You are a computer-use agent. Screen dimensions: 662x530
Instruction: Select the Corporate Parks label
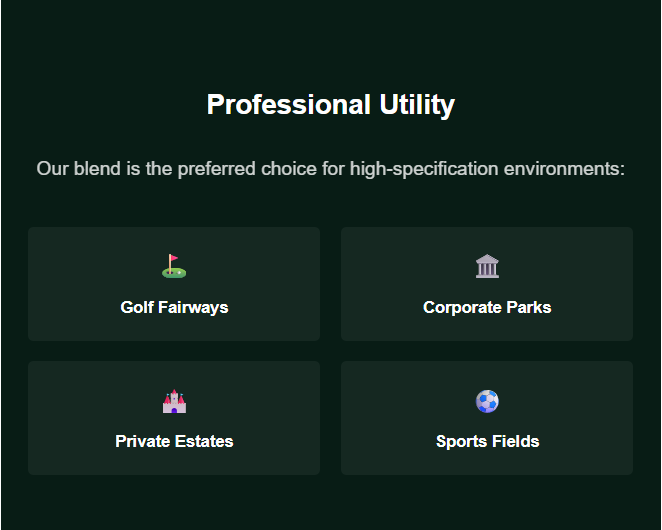click(x=487, y=307)
